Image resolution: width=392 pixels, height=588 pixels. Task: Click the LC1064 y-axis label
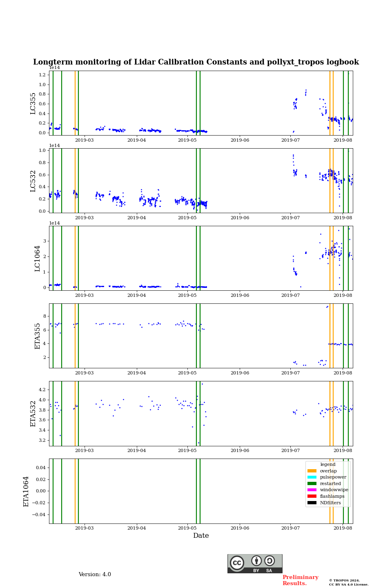[38, 258]
